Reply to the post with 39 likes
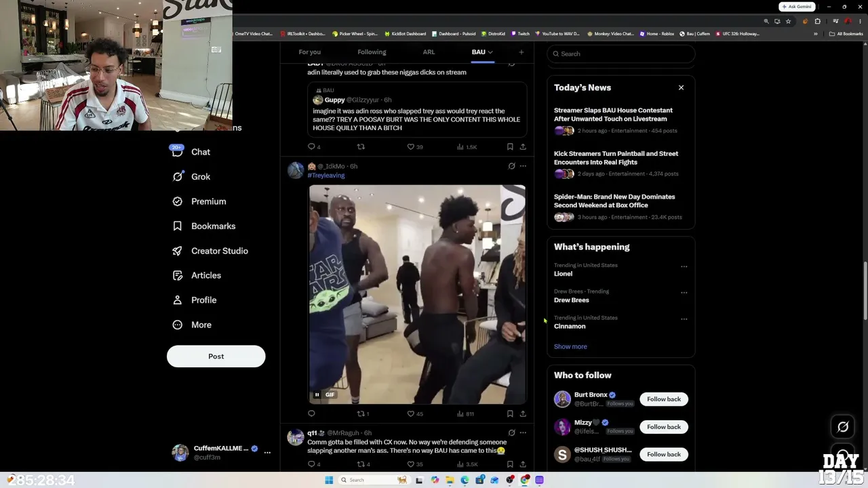 (311, 146)
